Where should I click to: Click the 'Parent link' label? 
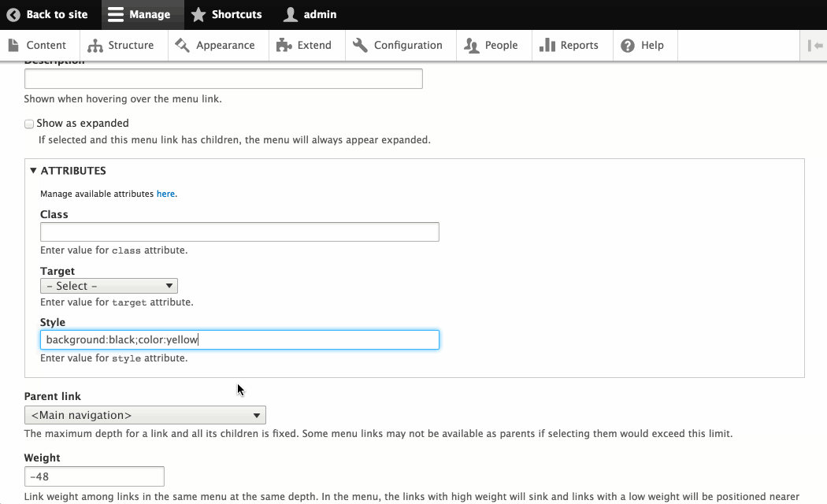(53, 396)
